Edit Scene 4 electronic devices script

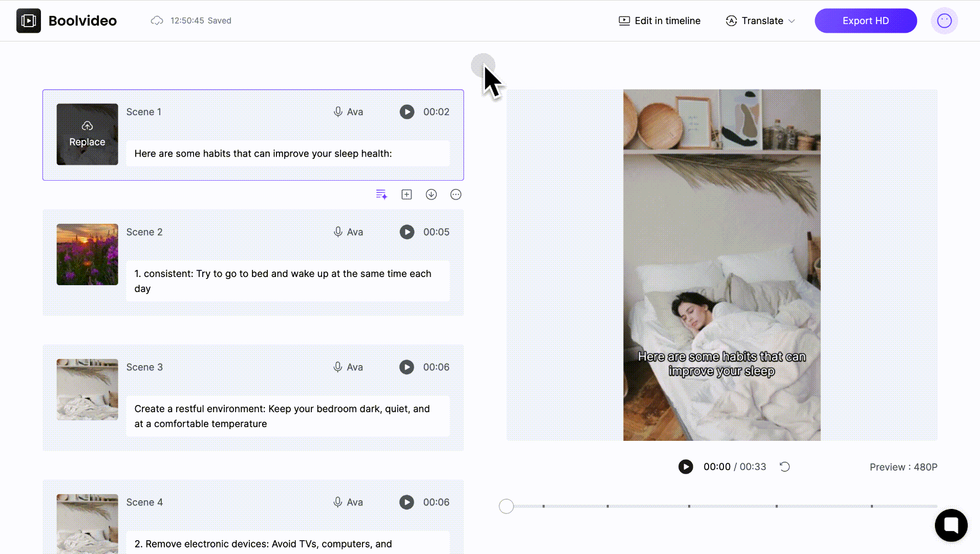pos(288,543)
